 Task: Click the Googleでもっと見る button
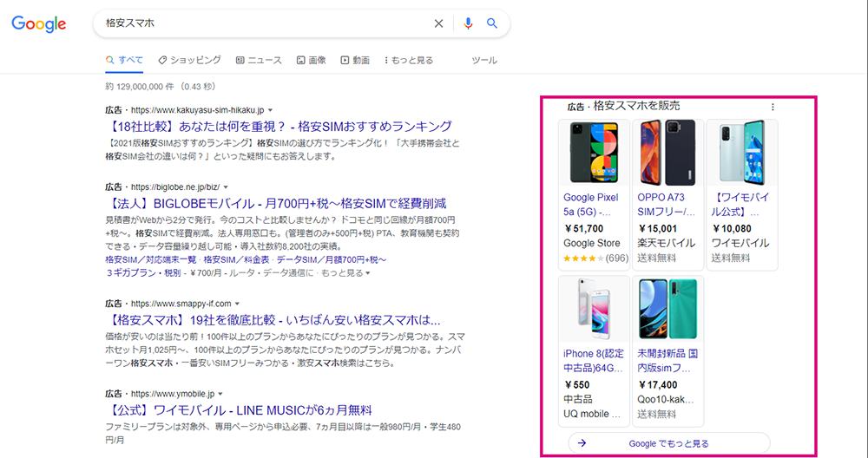coord(668,443)
